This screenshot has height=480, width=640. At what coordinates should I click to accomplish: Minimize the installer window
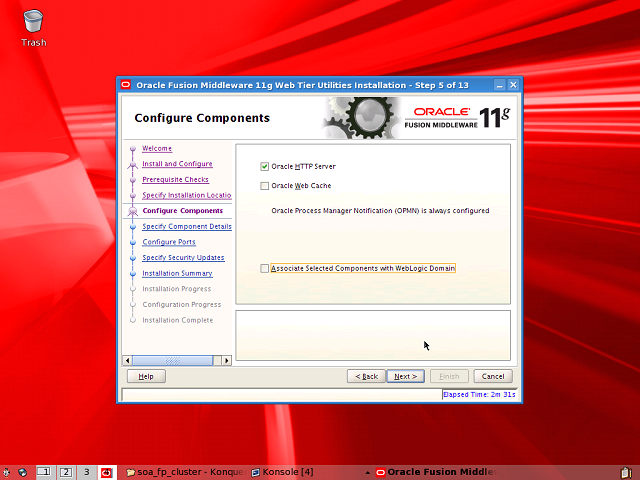pos(500,85)
